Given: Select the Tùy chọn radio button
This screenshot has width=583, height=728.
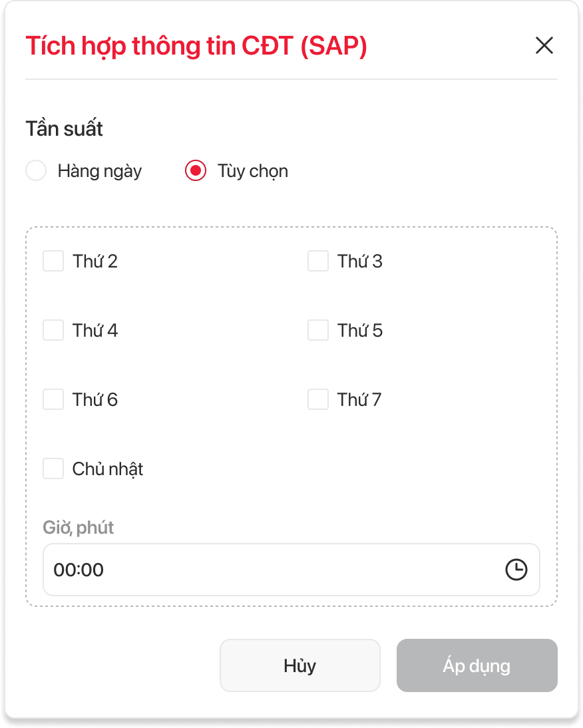Looking at the screenshot, I should 195,171.
